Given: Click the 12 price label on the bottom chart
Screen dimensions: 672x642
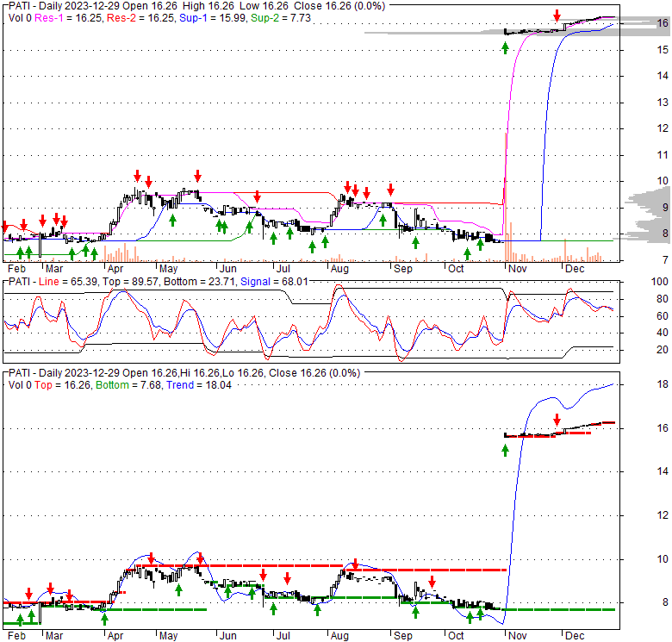Looking at the screenshot, I should (663, 515).
